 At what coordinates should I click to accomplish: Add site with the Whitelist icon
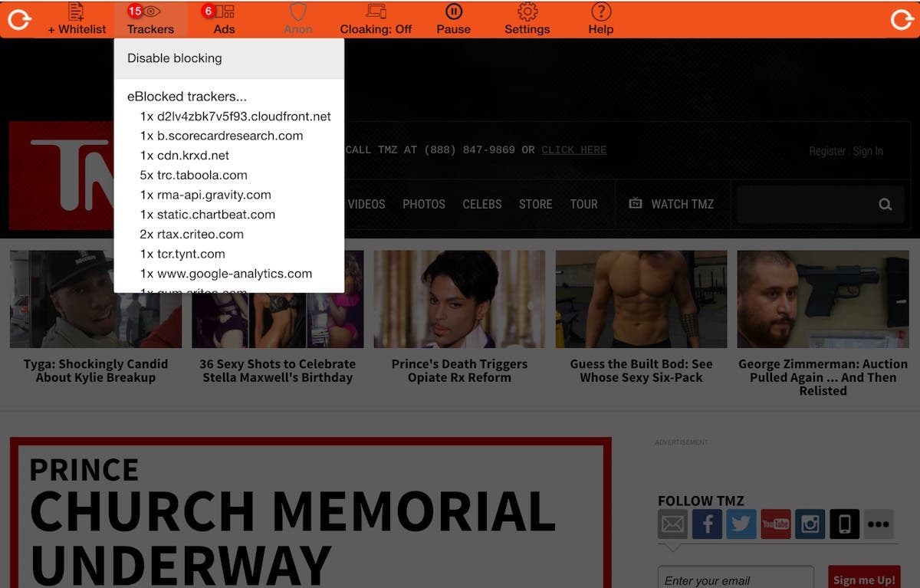tap(77, 19)
